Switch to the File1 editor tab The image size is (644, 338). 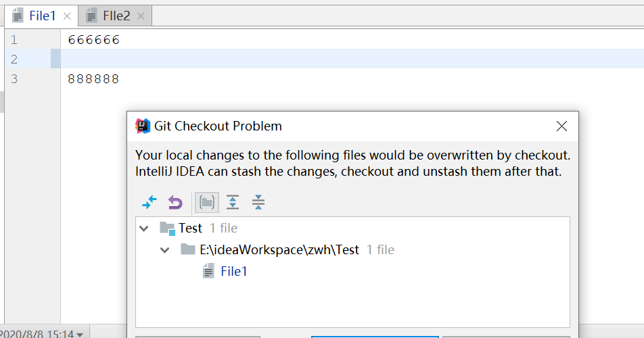click(x=42, y=16)
